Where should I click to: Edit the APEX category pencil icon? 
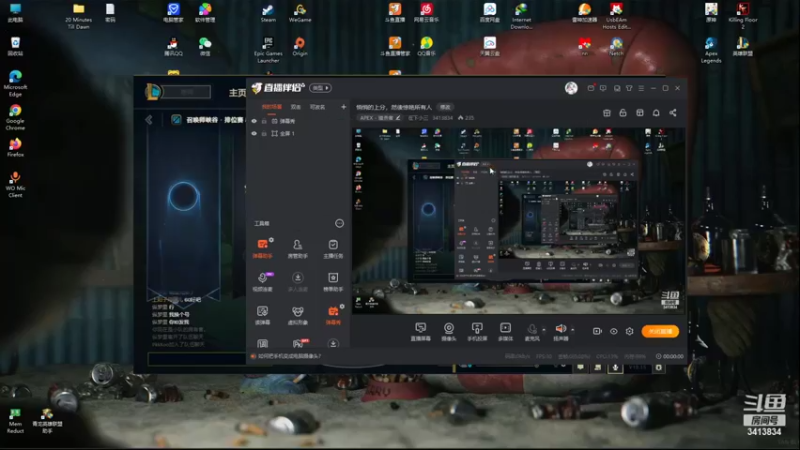tap(398, 118)
